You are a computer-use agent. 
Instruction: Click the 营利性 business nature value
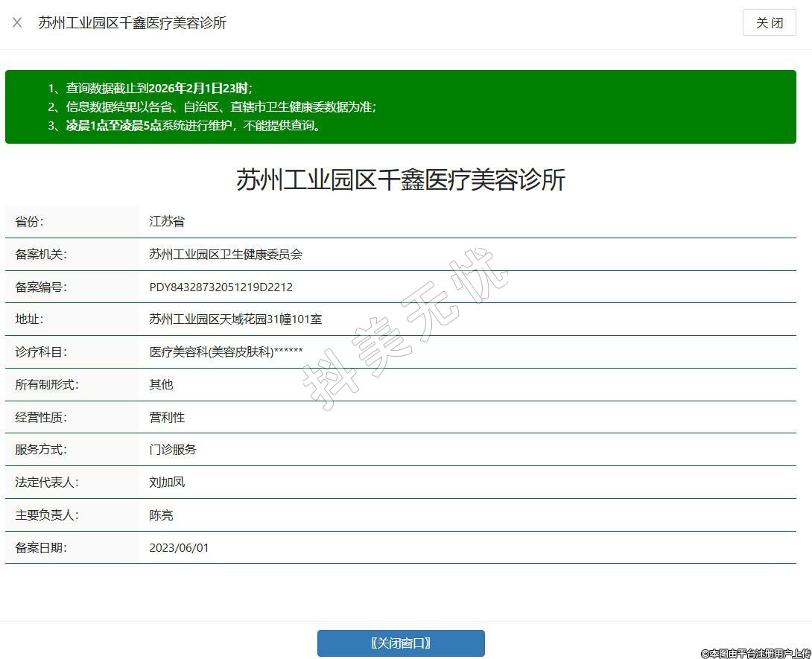click(x=167, y=418)
